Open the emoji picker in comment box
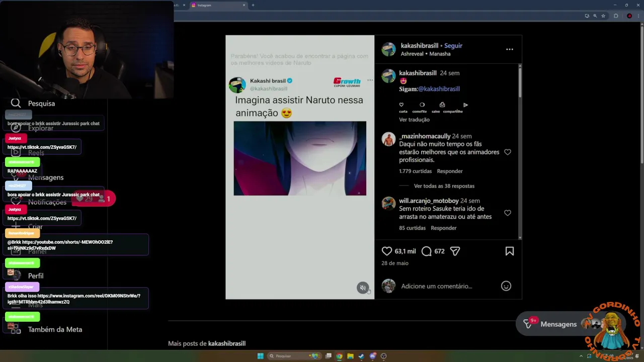This screenshot has width=644, height=362. [x=506, y=286]
